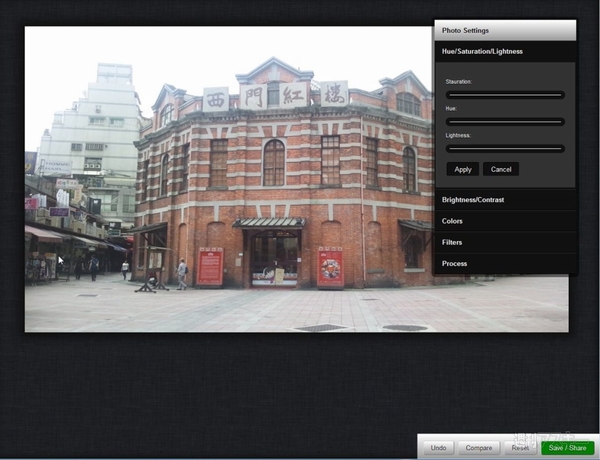Expand the Colors section
The height and width of the screenshot is (460, 600).
pos(505,221)
